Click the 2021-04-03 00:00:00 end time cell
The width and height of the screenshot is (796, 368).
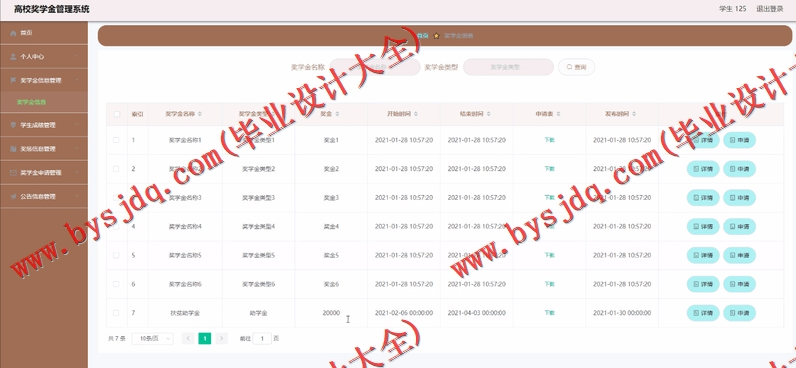click(x=477, y=313)
